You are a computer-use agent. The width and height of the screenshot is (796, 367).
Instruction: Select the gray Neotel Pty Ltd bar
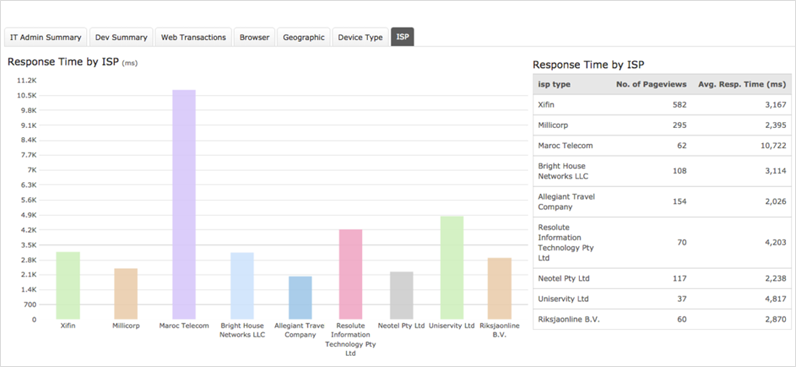tap(402, 295)
